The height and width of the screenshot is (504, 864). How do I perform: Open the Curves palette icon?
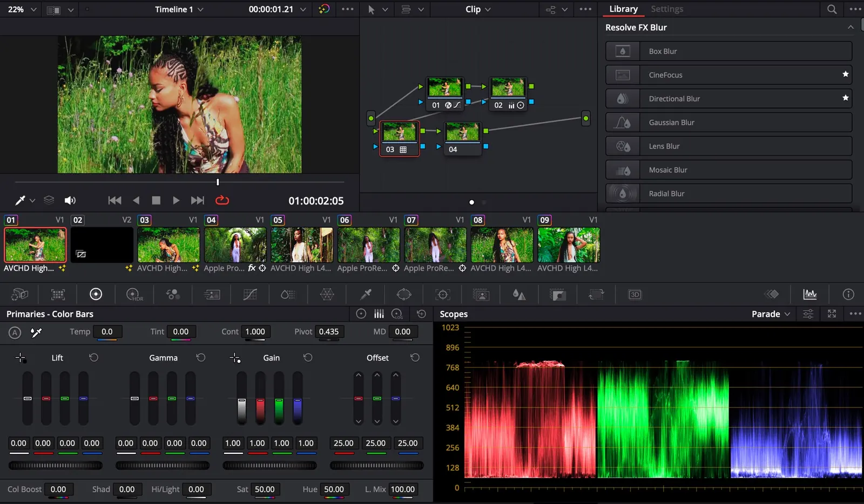point(250,295)
